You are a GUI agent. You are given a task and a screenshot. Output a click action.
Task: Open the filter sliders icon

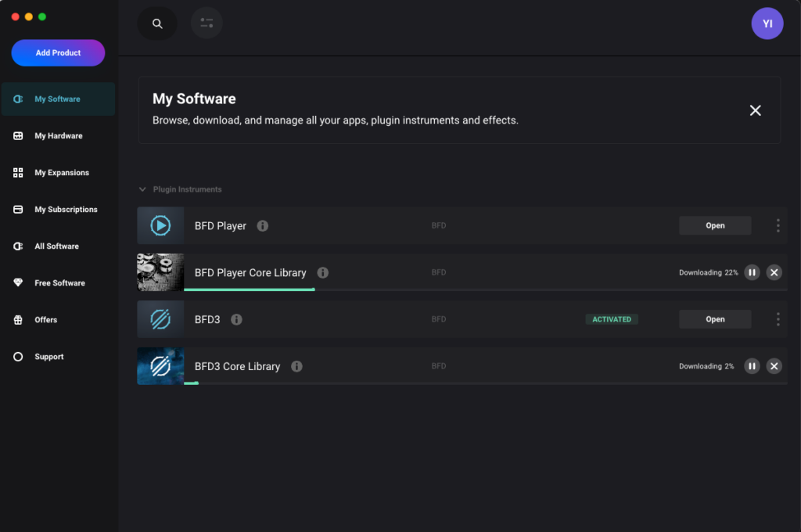tap(207, 23)
